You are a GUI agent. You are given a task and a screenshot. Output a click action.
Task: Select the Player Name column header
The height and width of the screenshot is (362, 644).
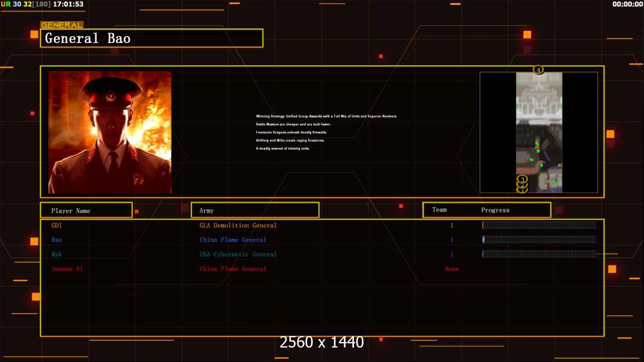pyautogui.click(x=86, y=210)
